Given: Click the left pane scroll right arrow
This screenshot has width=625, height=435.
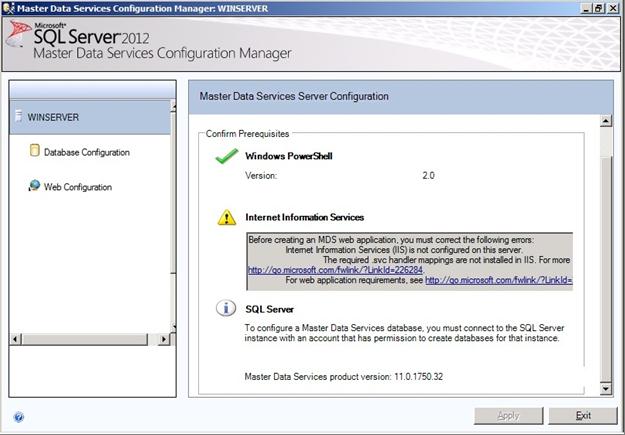Looking at the screenshot, I should coord(164,339).
